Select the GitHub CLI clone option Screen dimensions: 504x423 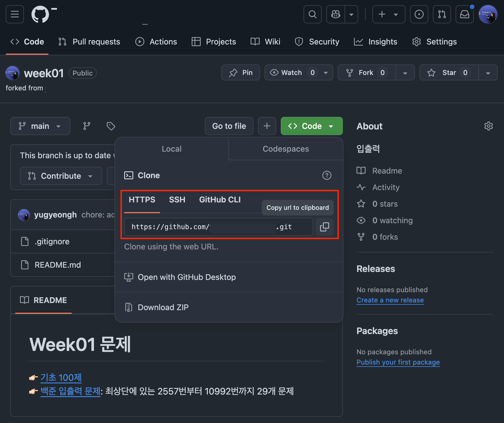click(220, 200)
